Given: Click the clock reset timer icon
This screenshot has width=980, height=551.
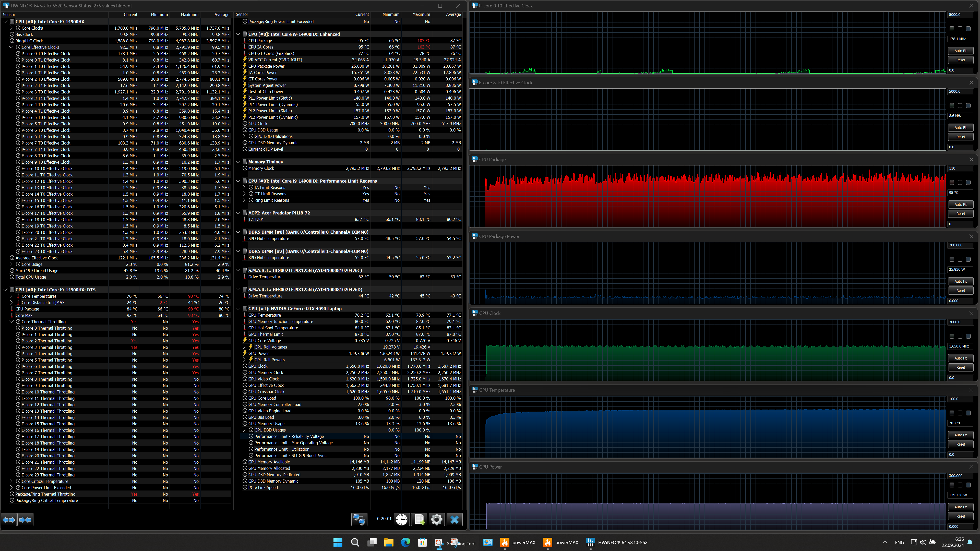Looking at the screenshot, I should [x=401, y=519].
